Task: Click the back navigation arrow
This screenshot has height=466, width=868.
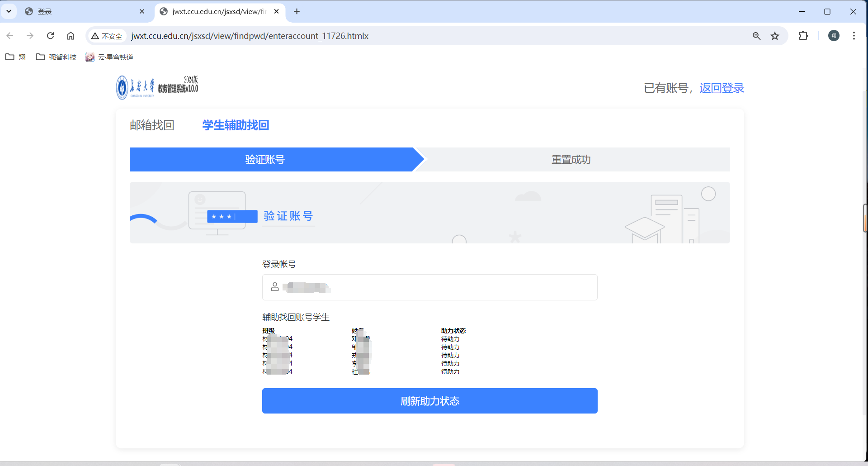Action: [10, 36]
